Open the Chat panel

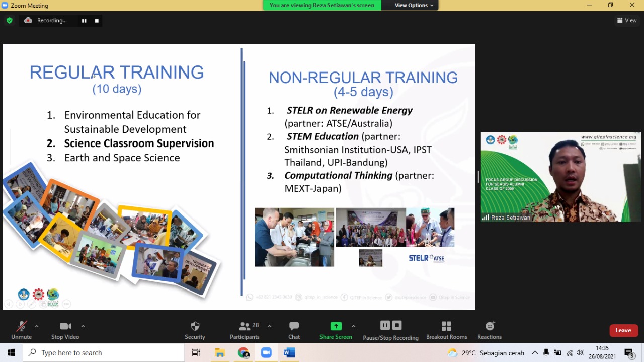click(294, 330)
